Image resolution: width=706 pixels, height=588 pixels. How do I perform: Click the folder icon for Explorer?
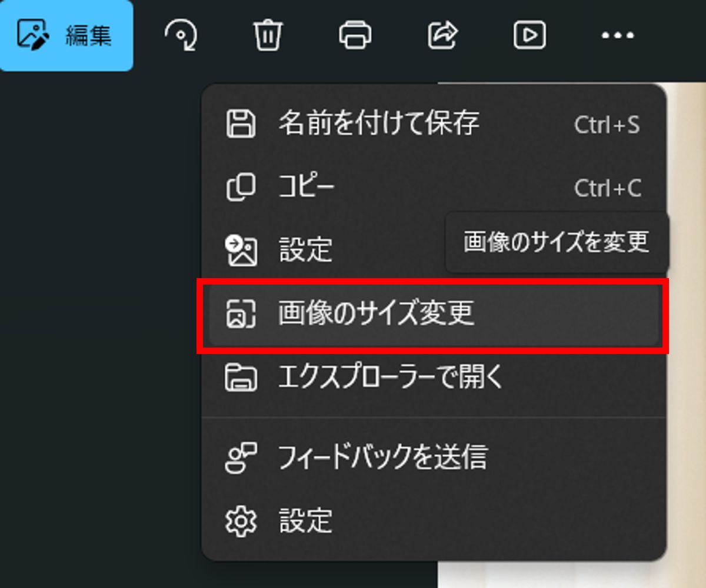tap(241, 377)
